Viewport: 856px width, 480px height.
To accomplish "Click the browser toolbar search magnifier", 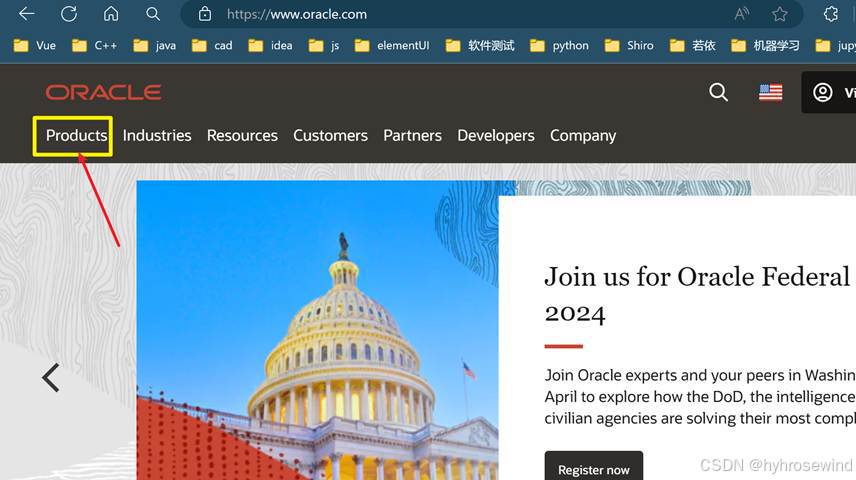I will point(153,14).
